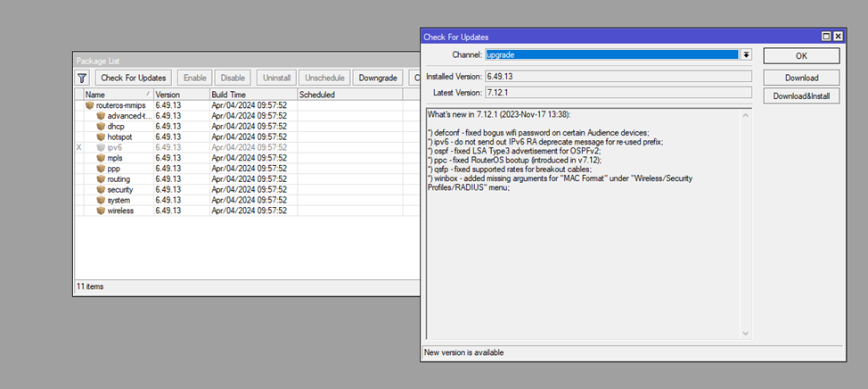The width and height of the screenshot is (868, 389).
Task: Click the filter funnel icon in Package List
Action: coord(82,79)
